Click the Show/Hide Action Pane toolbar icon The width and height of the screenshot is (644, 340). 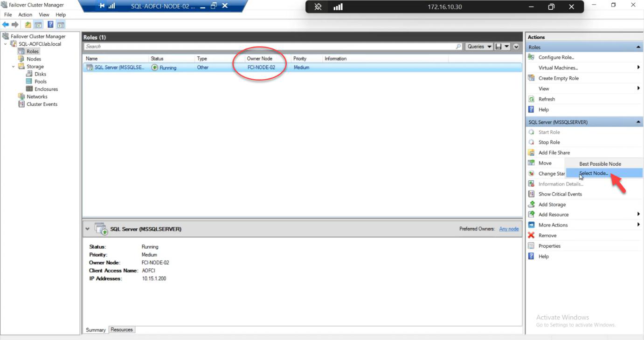[61, 25]
